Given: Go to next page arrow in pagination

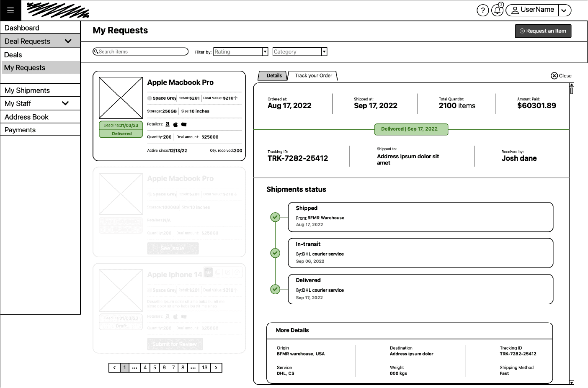Looking at the screenshot, I should point(216,368).
